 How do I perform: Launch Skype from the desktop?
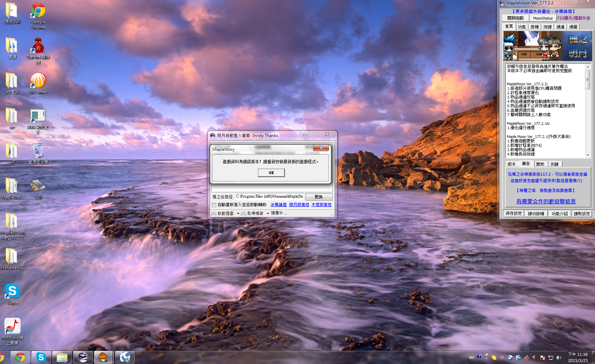[12, 294]
